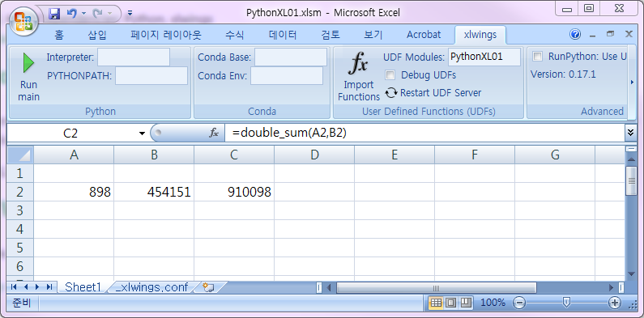Open the 홈 ribbon tab

point(59,35)
